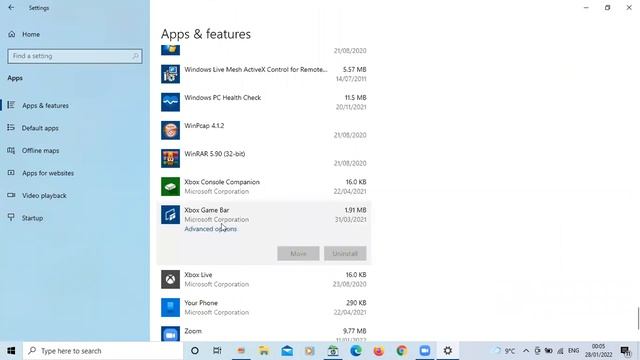Open Google Chrome from the taskbar

click(x=401, y=351)
